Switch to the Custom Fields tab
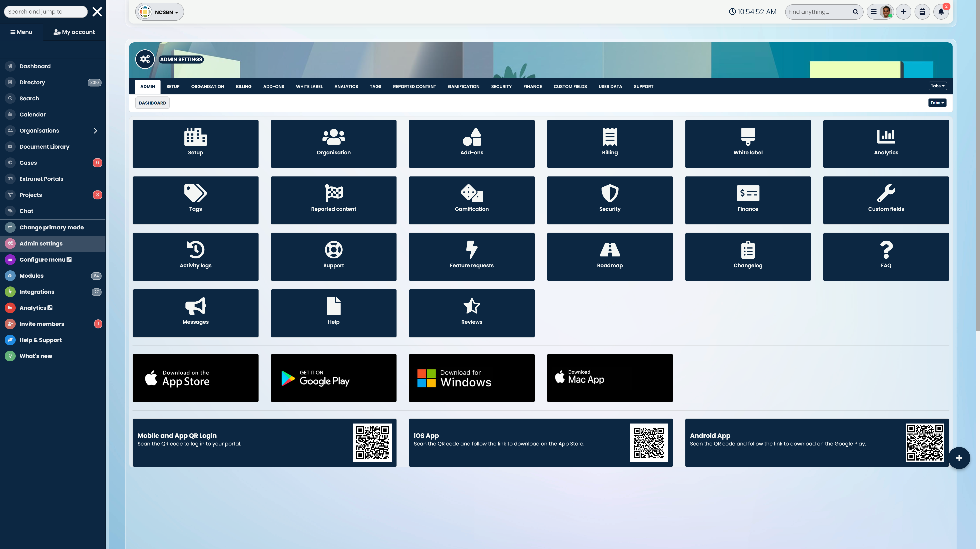 click(x=570, y=86)
